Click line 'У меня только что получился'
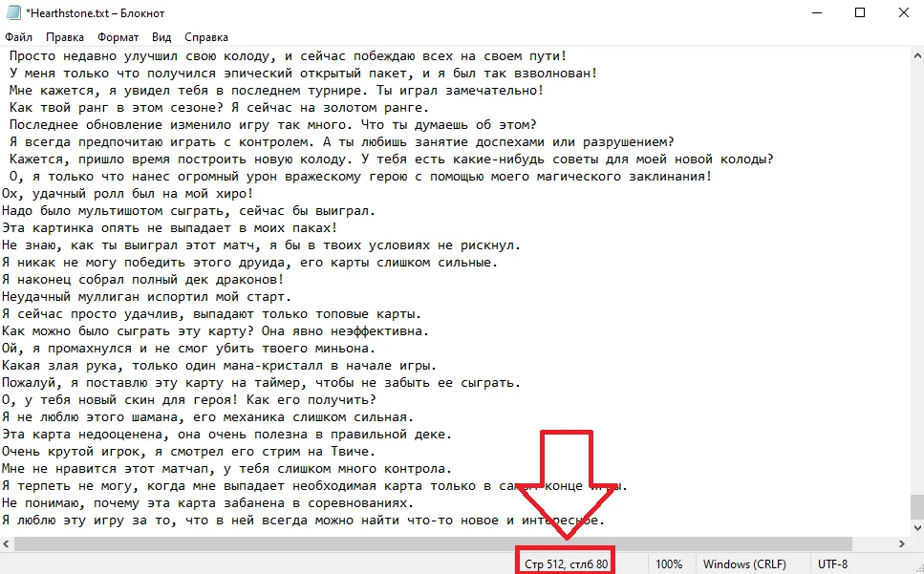This screenshot has width=924, height=574. 304,74
